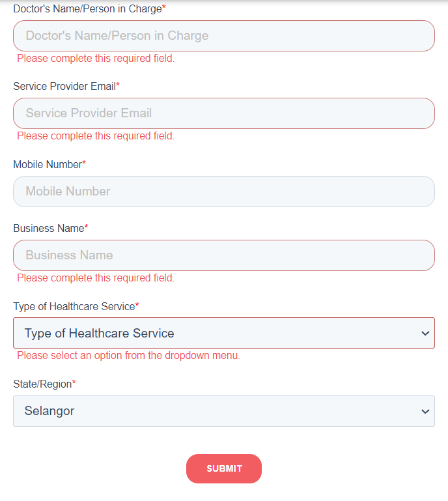This screenshot has width=448, height=501.
Task: Click the chevron arrow on Type of Healthcare Service
Action: coord(425,334)
